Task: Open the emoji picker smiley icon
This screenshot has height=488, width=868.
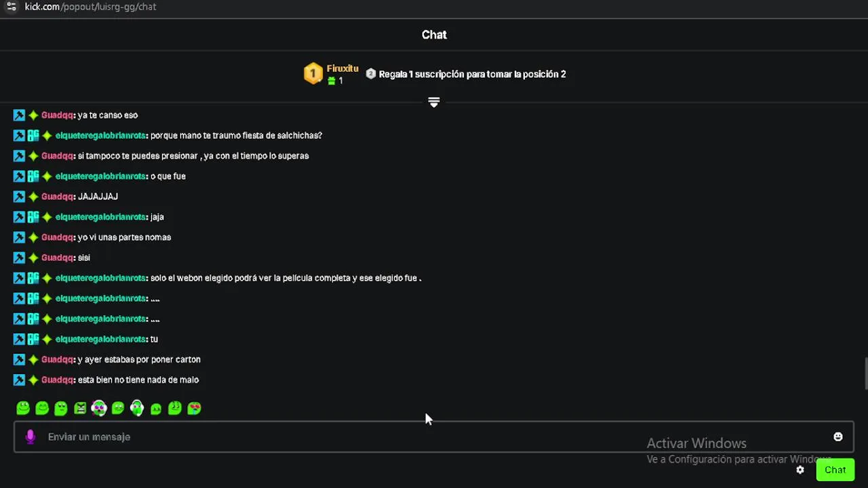Action: [838, 436]
